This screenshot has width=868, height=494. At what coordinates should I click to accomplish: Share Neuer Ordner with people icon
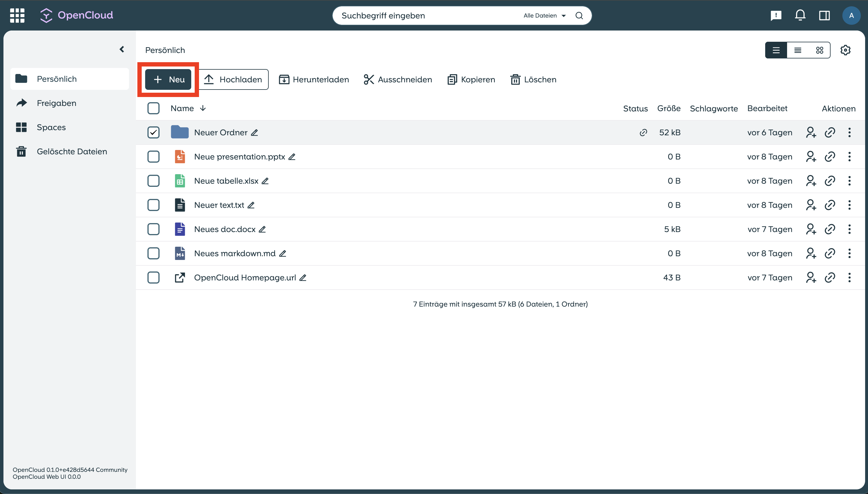point(811,132)
